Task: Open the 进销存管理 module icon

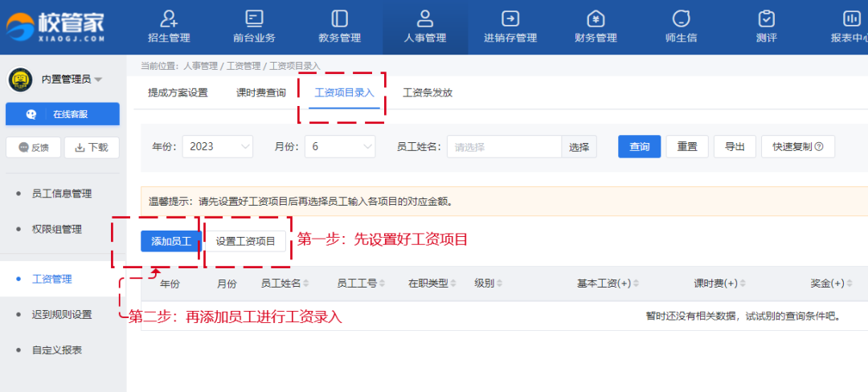Action: click(x=510, y=18)
